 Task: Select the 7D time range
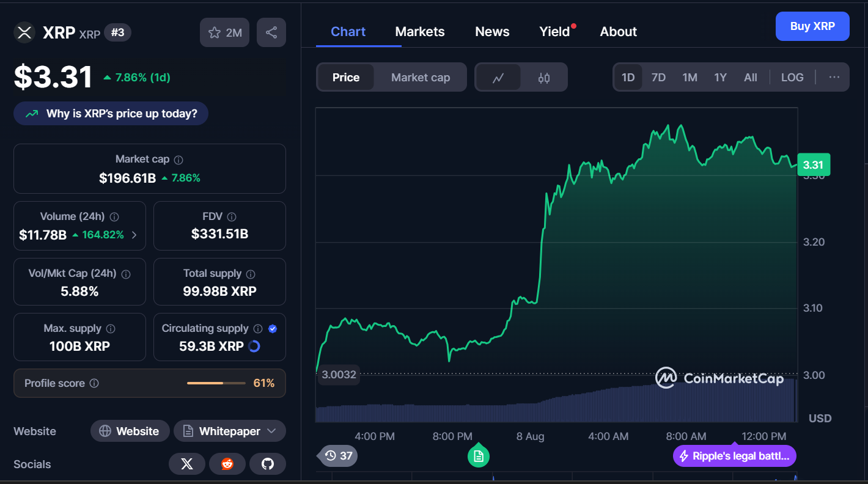658,78
